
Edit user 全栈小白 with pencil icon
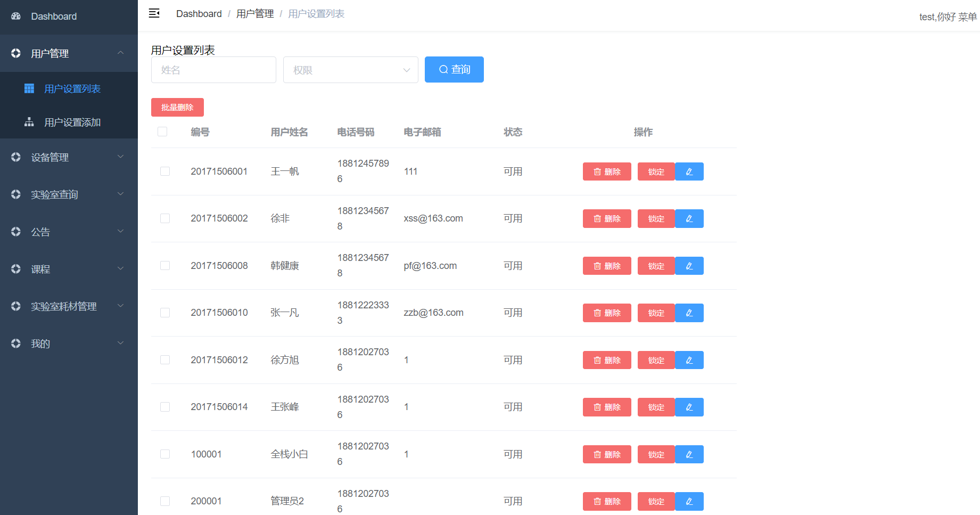pos(689,454)
